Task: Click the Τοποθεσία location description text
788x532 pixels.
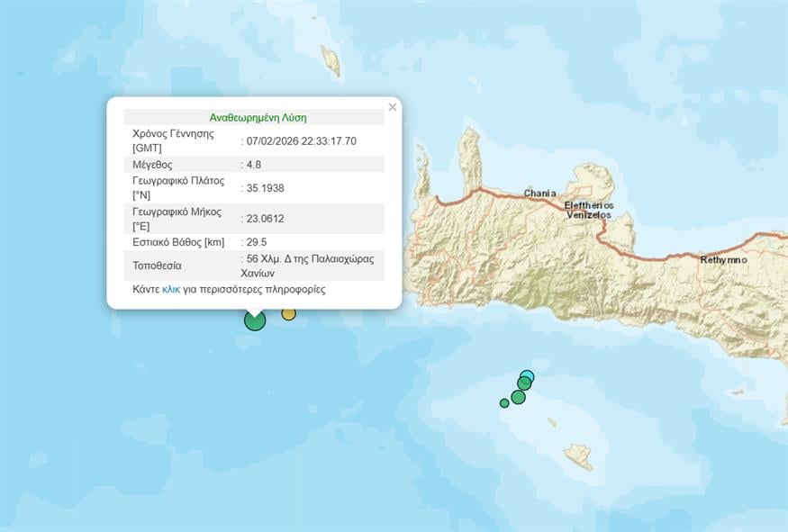Action: (x=310, y=265)
